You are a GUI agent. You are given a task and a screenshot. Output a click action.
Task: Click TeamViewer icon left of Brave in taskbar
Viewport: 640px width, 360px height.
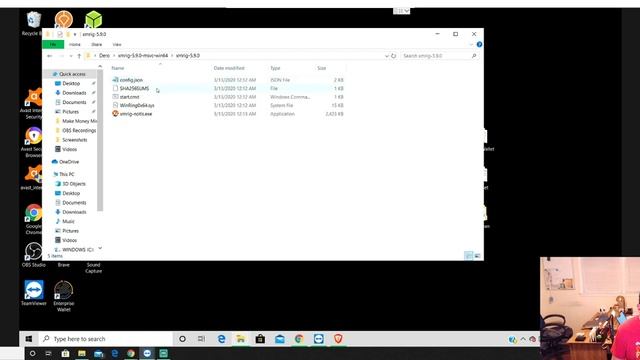point(318,339)
